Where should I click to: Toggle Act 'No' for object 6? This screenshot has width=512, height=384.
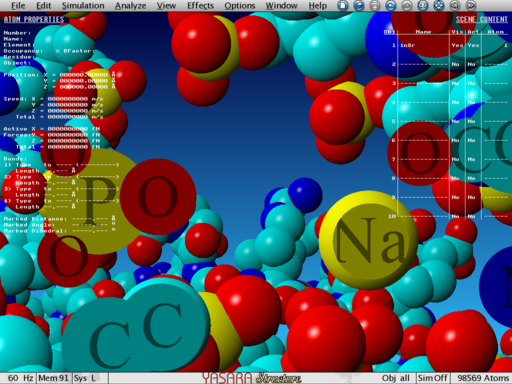[x=471, y=140]
